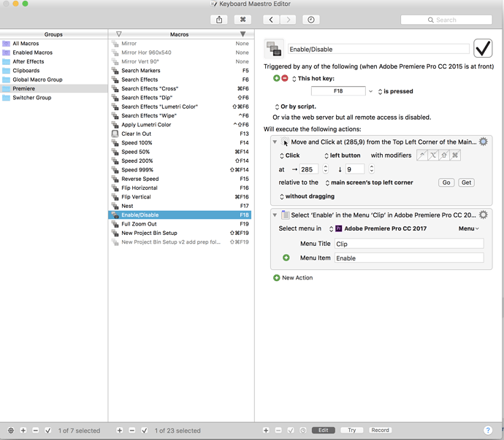The height and width of the screenshot is (440, 504).
Task: Open gear menu for Move and Click action
Action: 483,142
